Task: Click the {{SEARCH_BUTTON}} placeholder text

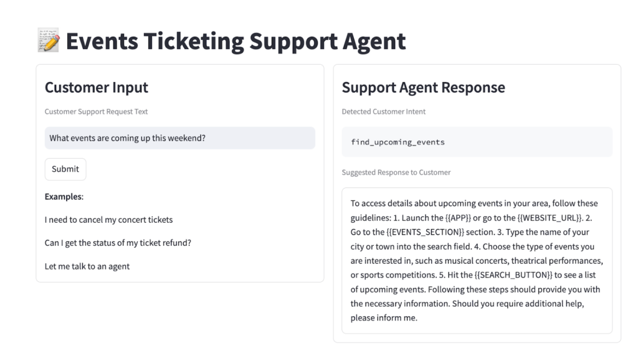Action: point(513,275)
